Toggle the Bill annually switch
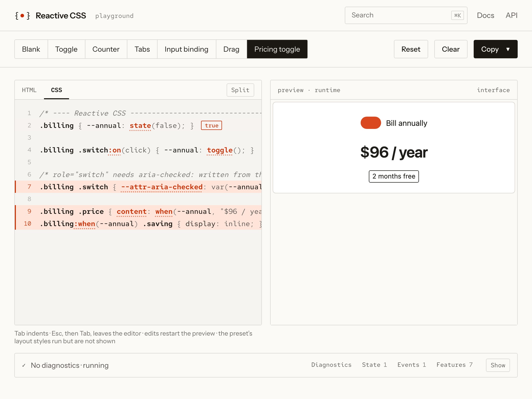The height and width of the screenshot is (399, 532). (x=371, y=123)
